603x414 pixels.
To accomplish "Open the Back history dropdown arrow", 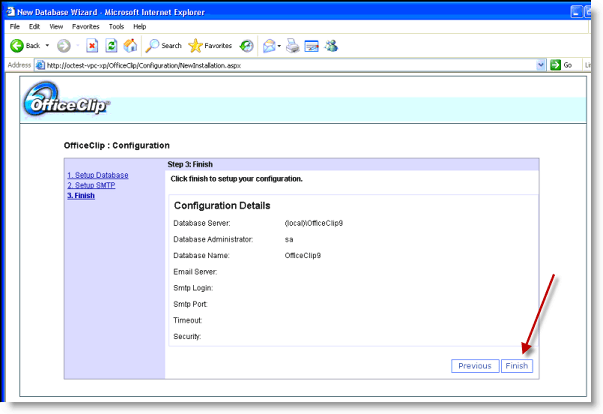I will 47,46.
